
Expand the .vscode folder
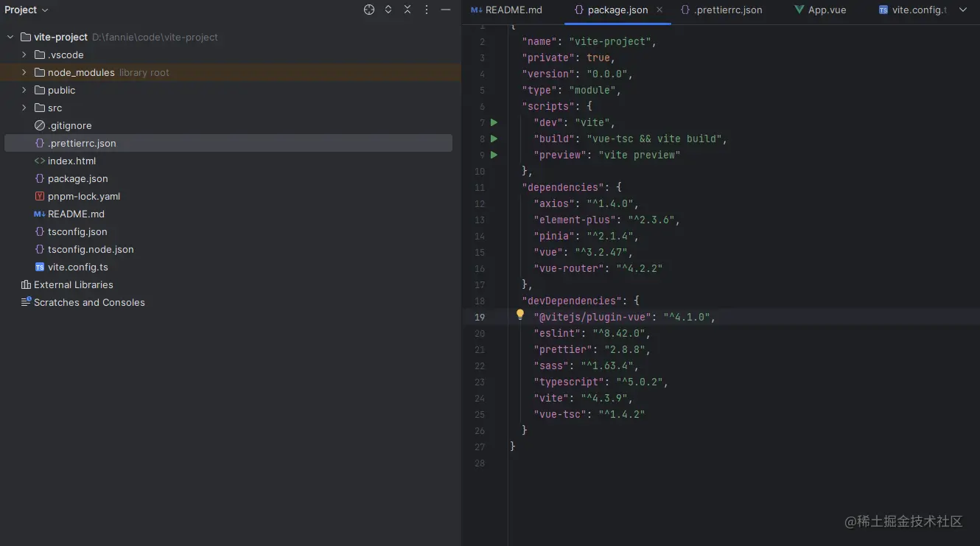point(24,55)
